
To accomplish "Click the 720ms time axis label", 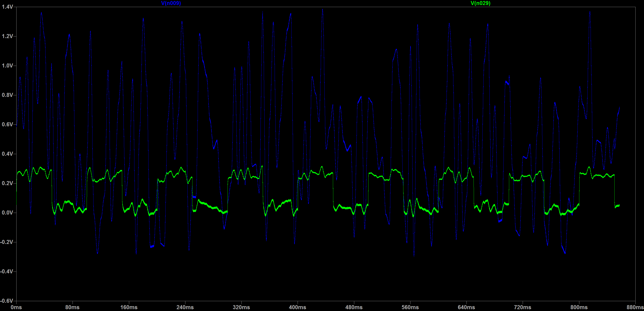I will pos(522,307).
